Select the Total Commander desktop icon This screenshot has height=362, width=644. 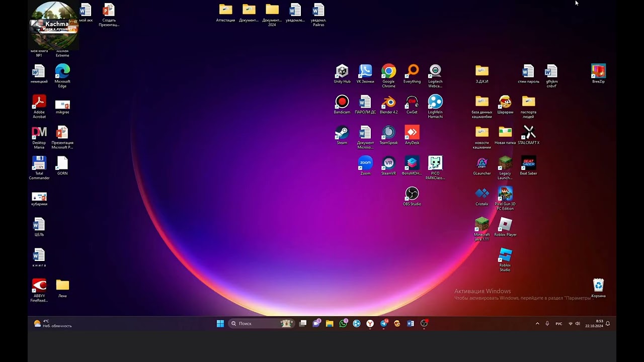[x=39, y=168]
